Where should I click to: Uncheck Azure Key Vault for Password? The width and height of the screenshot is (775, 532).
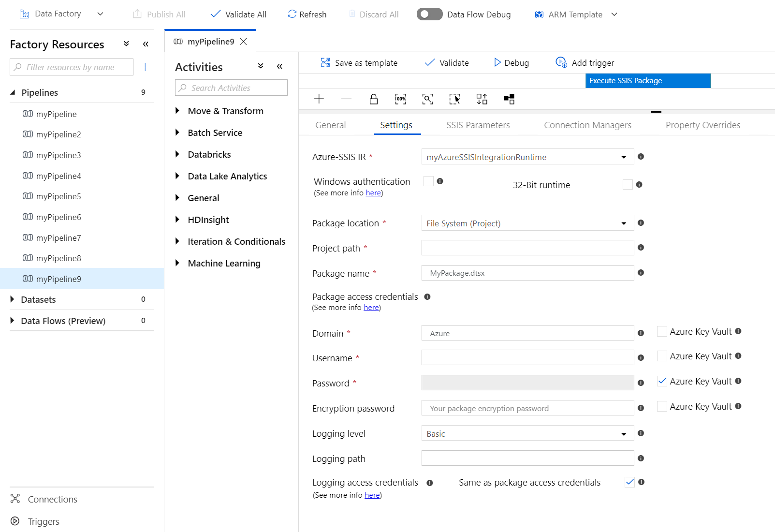click(x=662, y=381)
